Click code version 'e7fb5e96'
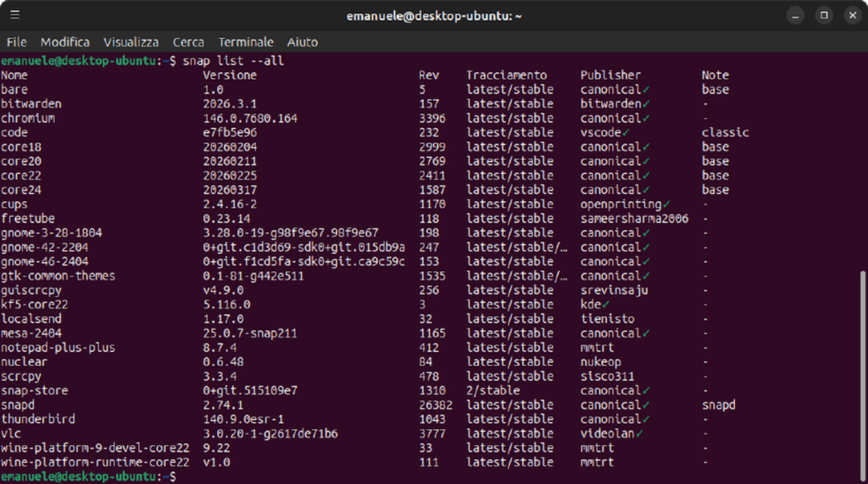 (x=230, y=133)
